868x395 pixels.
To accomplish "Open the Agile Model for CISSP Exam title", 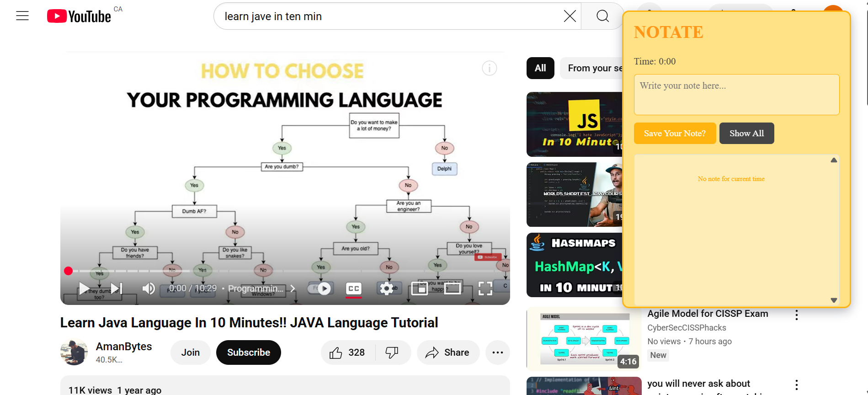I will click(708, 314).
